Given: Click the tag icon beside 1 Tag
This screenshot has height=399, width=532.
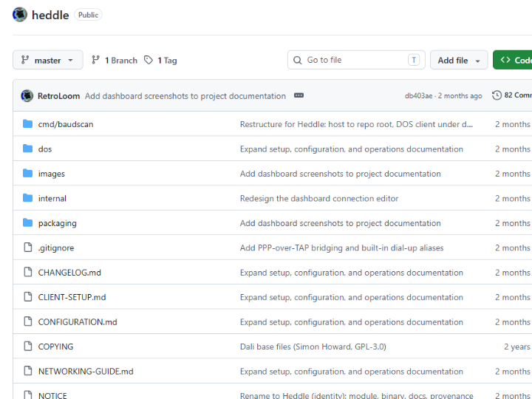Looking at the screenshot, I should click(149, 60).
